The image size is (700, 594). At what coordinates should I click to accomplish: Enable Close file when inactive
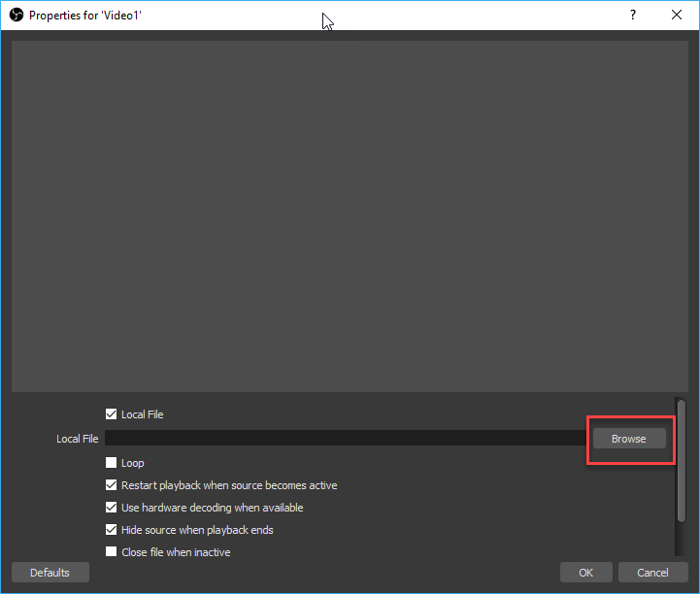pos(111,552)
